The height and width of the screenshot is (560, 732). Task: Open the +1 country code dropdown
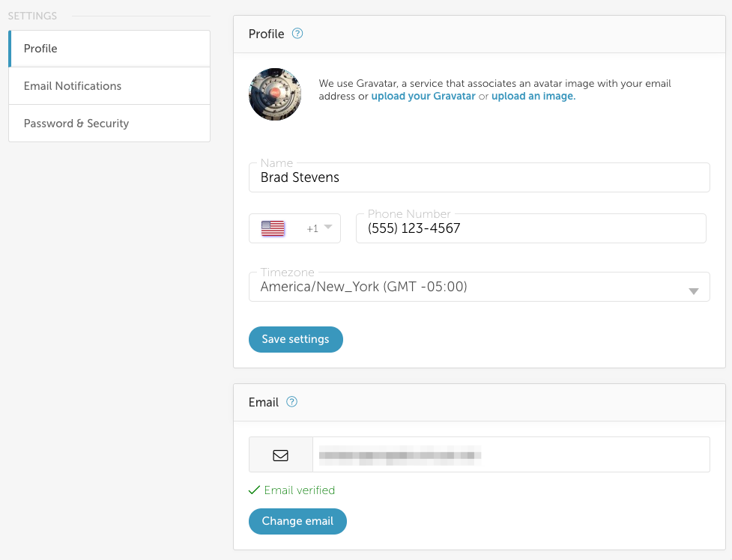tap(294, 228)
